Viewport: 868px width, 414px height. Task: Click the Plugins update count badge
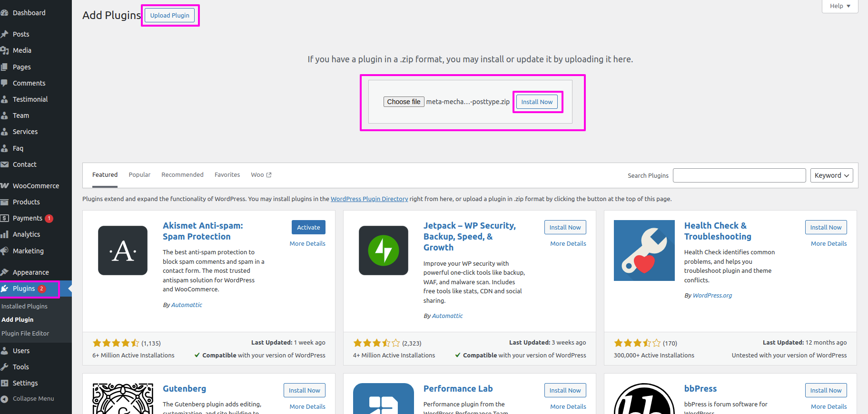tap(42, 289)
